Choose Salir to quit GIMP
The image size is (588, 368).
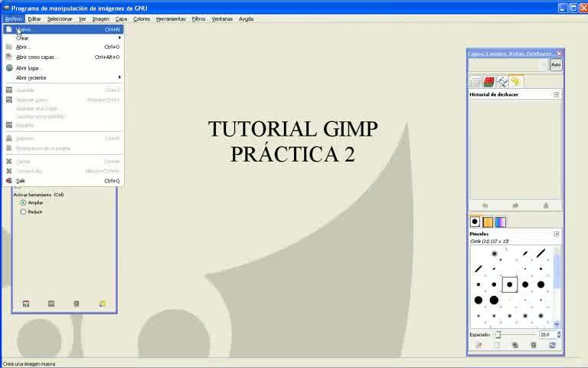63,181
